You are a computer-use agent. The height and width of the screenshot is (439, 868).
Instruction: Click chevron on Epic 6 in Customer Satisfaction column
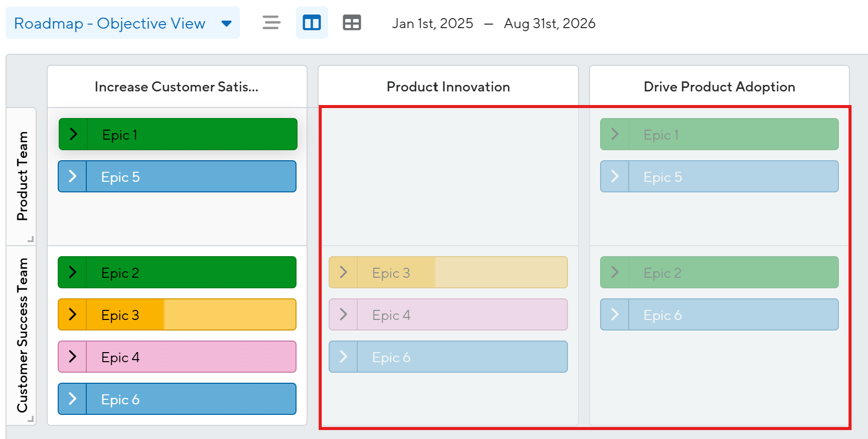click(x=73, y=399)
